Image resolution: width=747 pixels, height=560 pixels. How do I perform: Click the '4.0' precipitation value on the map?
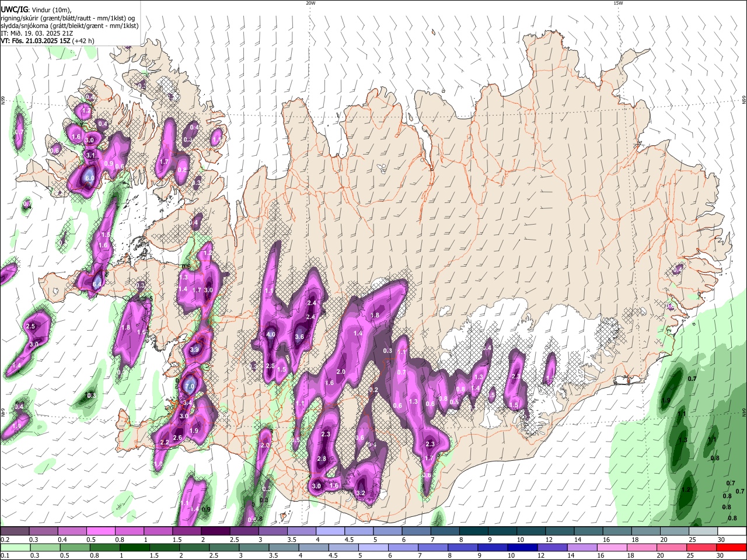click(270, 335)
